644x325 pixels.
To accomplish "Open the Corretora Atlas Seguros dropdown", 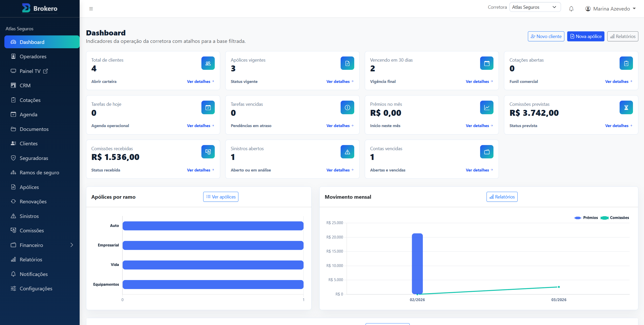I will coord(535,7).
